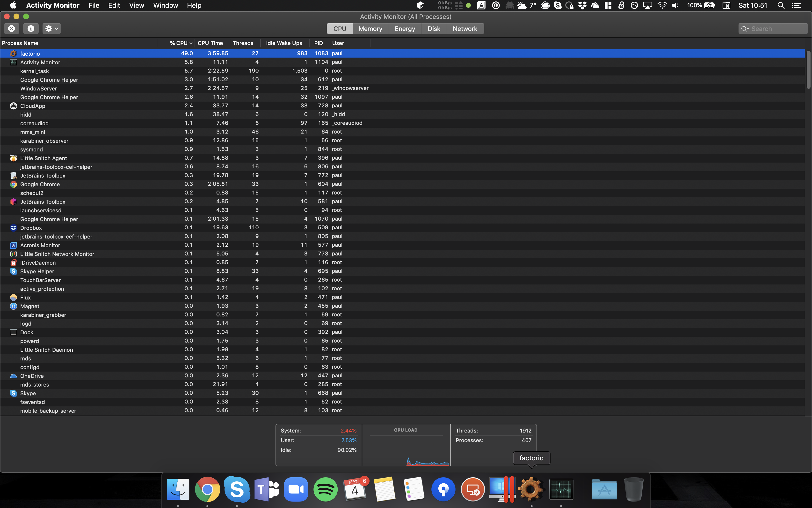812x508 pixels.
Task: Open the Dropbox menu bar icon
Action: tap(582, 5)
